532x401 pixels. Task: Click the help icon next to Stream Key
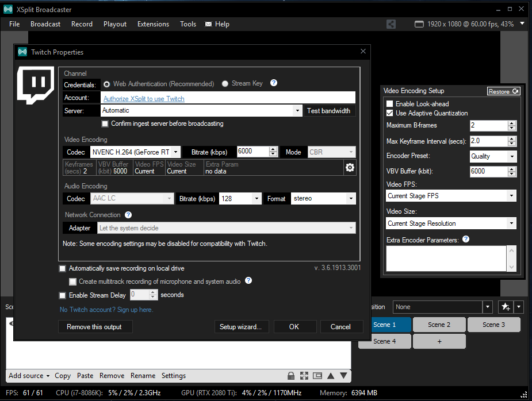273,83
